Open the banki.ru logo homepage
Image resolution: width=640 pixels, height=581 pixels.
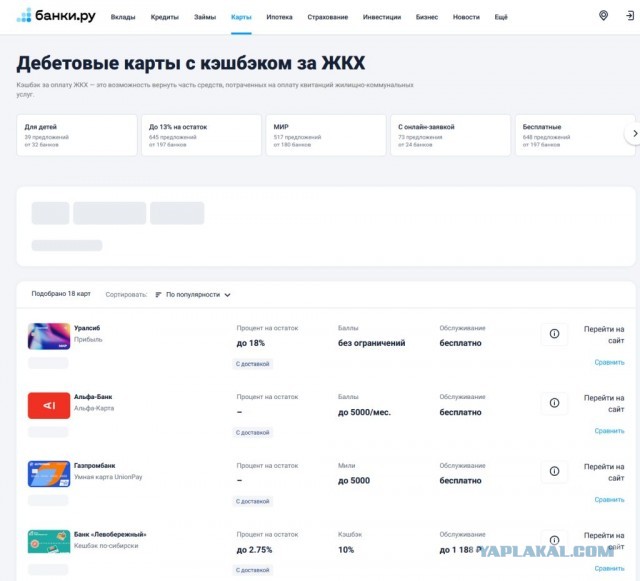(x=56, y=16)
